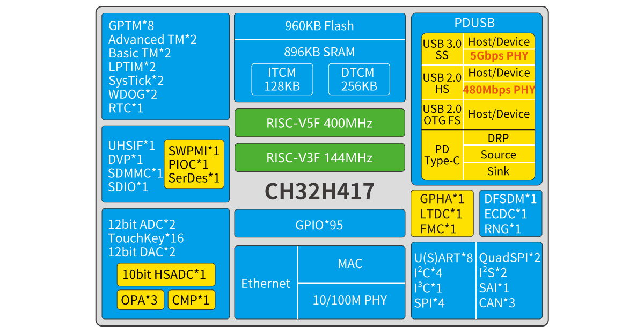644x333 pixels.
Task: Select the Ethernet block
Action: pos(265,284)
